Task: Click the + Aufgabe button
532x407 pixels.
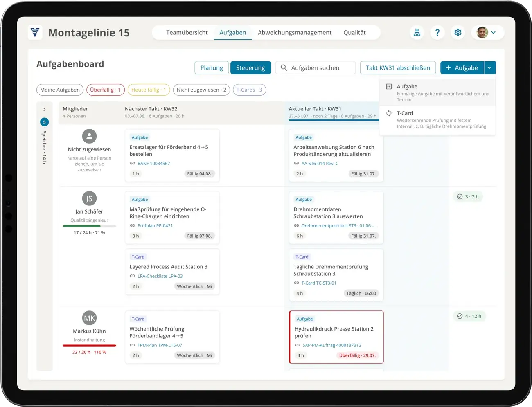Action: [x=462, y=67]
